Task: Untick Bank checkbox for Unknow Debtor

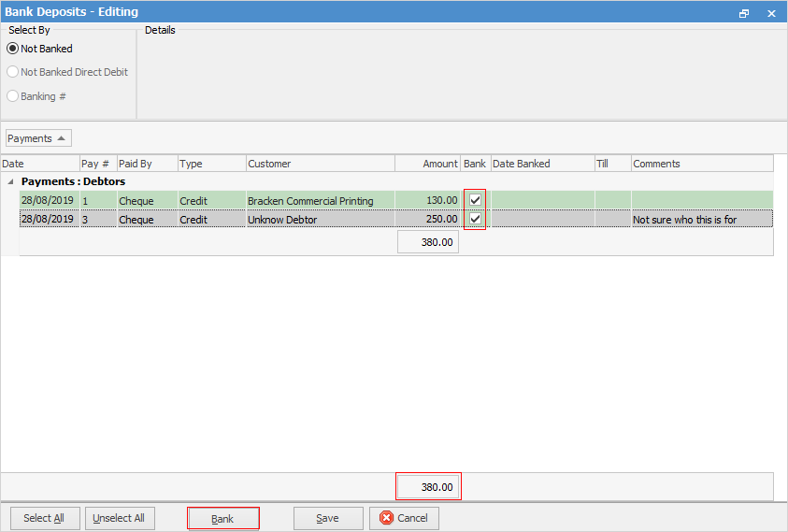Action: (476, 219)
